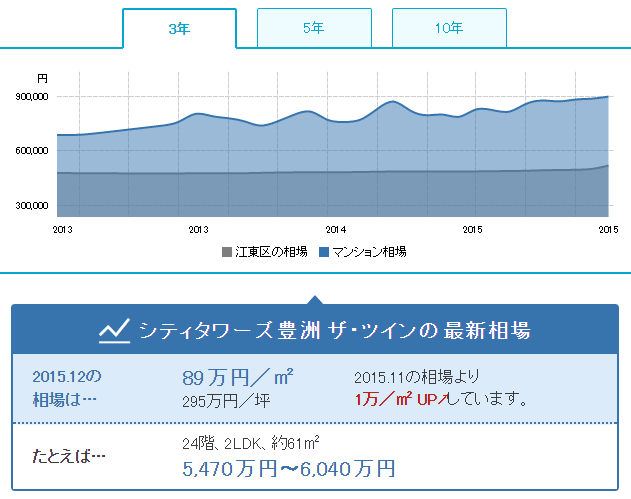Click the 2015.11の相場より text
631x499 pixels.
(417, 377)
